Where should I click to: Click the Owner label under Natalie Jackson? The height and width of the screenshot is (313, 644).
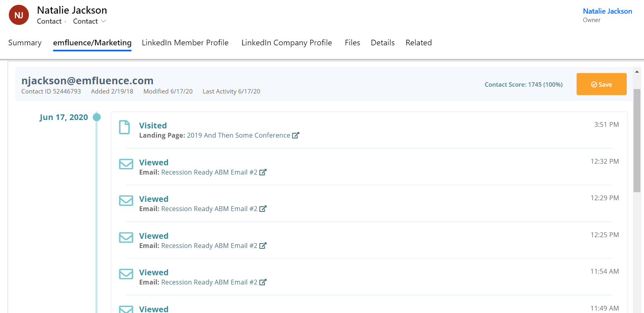pos(591,20)
